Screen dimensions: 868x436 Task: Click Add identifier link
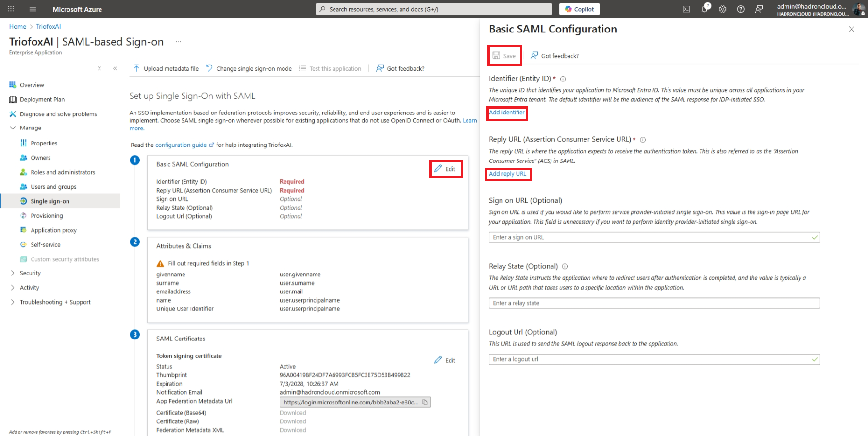click(x=507, y=113)
